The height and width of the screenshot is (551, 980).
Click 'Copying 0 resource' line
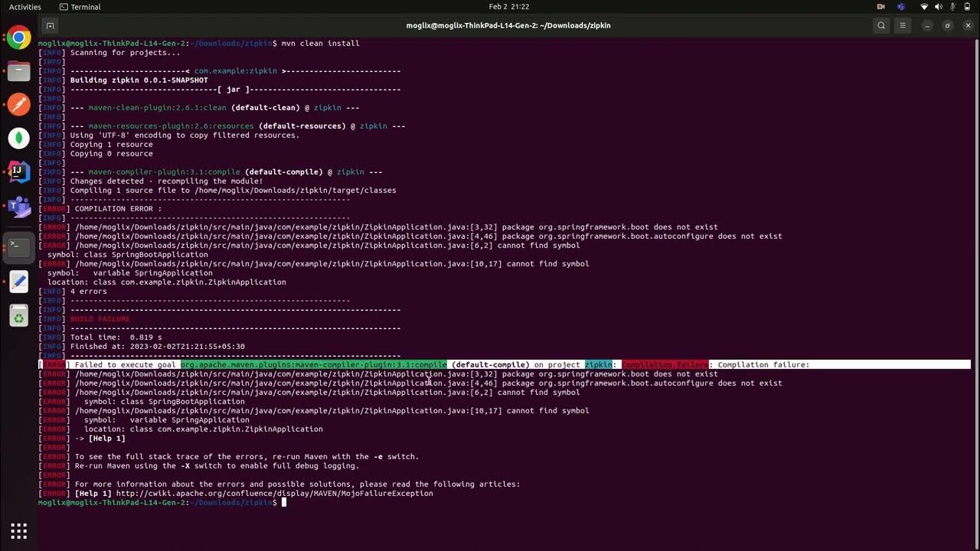click(x=111, y=154)
